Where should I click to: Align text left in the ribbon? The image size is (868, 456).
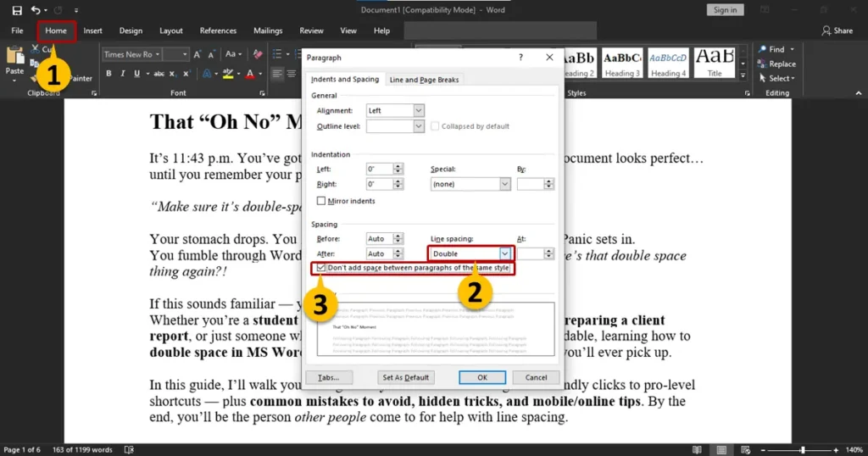[277, 74]
